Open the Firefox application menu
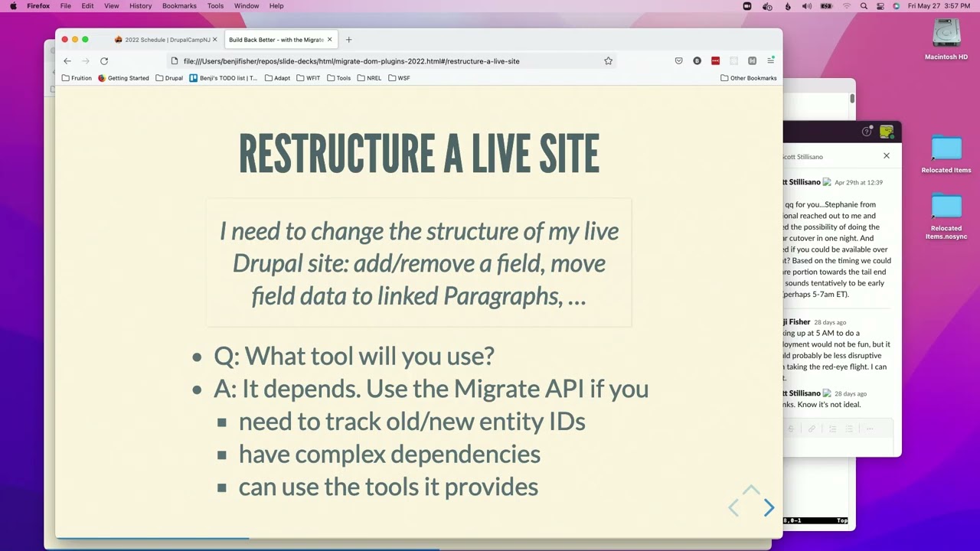980x551 pixels. click(x=38, y=6)
